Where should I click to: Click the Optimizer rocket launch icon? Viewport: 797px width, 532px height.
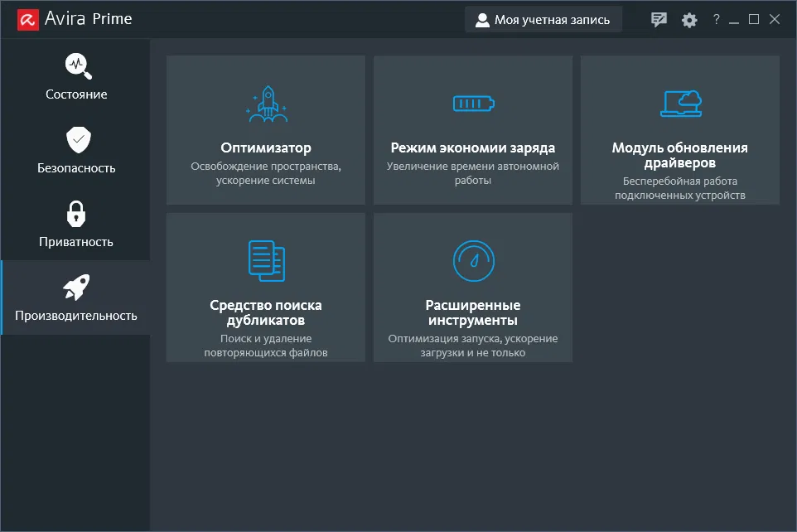pyautogui.click(x=266, y=104)
